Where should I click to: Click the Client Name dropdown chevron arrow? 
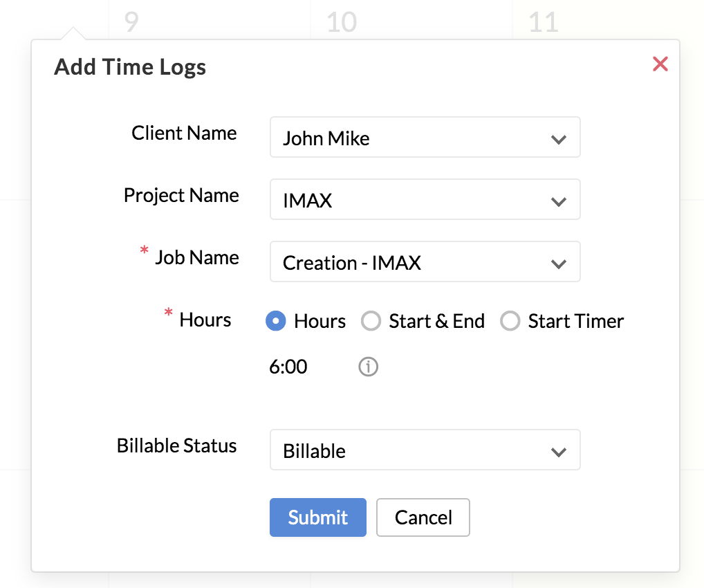click(x=558, y=139)
